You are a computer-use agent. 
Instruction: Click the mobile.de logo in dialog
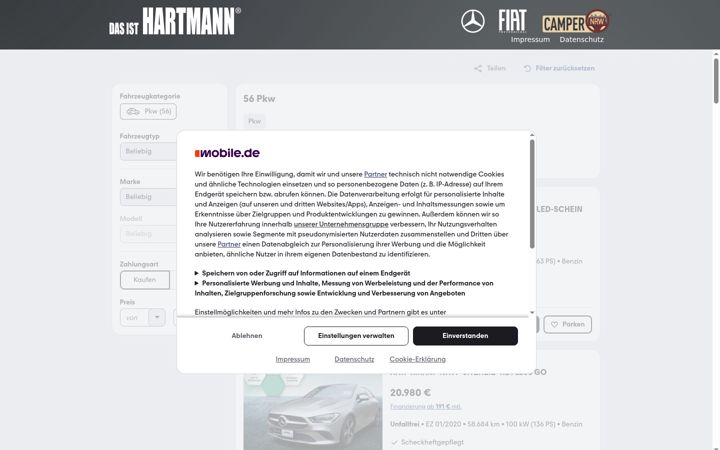click(227, 153)
